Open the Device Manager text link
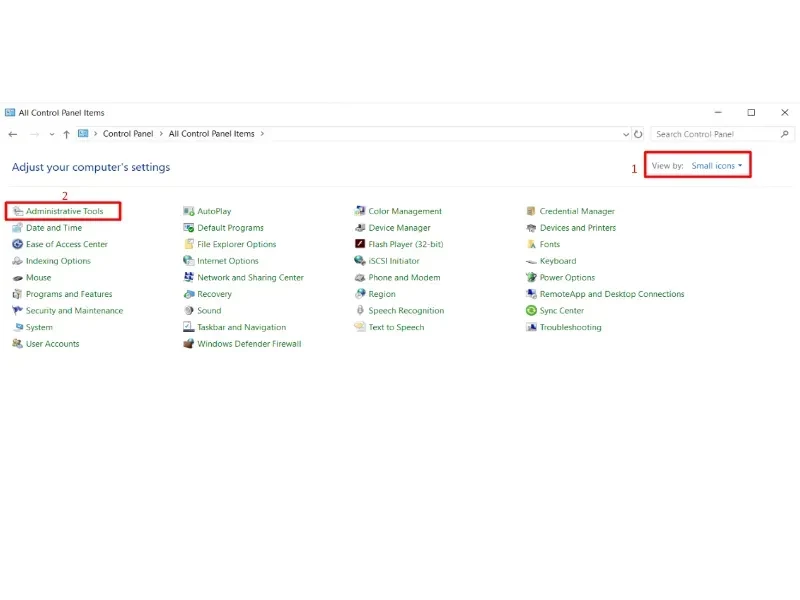The height and width of the screenshot is (600, 800). point(399,228)
